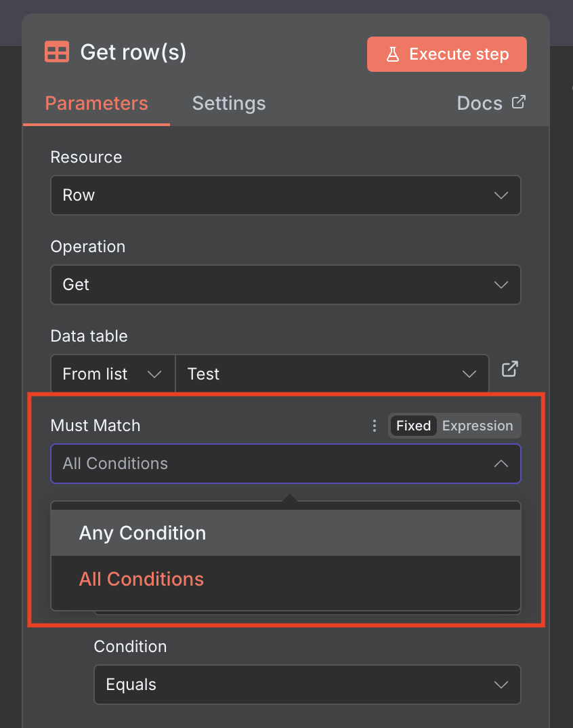The height and width of the screenshot is (728, 573).
Task: Switch to the Settings tab
Action: coord(229,104)
